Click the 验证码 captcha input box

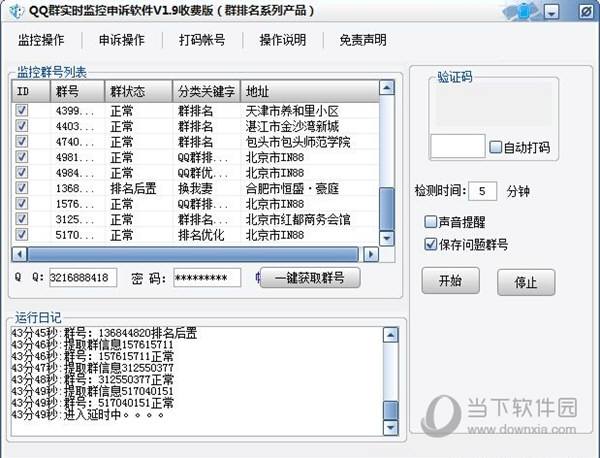[458, 146]
